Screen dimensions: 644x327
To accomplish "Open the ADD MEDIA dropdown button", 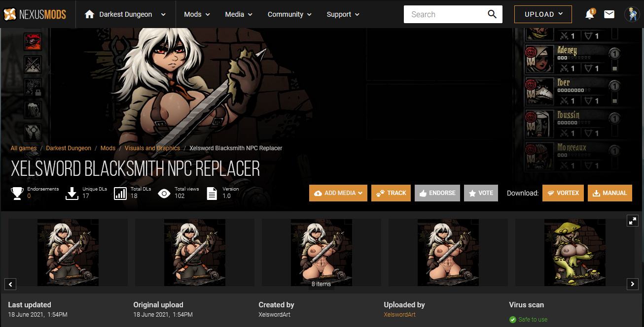I will 338,193.
